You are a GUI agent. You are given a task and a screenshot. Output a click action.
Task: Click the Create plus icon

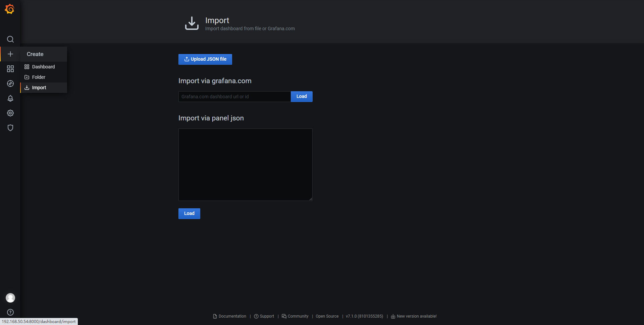coord(10,54)
